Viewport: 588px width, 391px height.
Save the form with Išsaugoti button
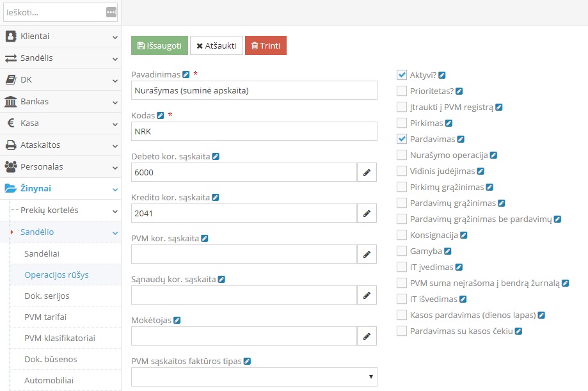pyautogui.click(x=159, y=45)
